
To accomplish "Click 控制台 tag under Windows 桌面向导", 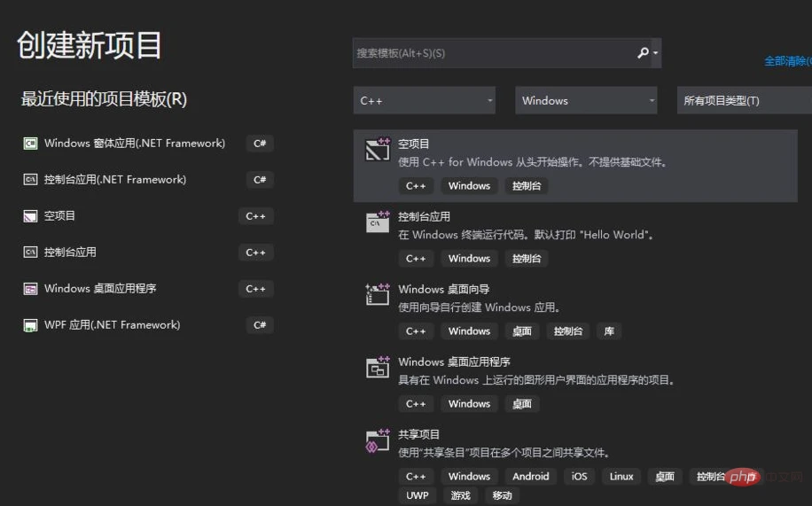I will (x=567, y=331).
